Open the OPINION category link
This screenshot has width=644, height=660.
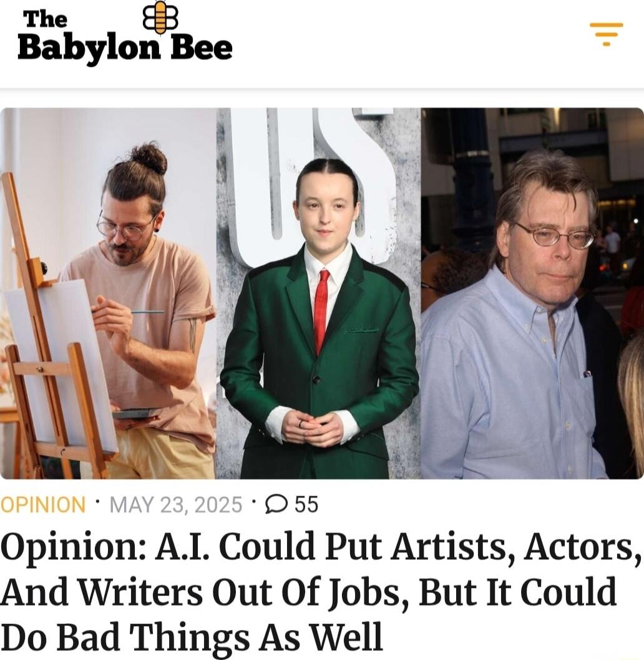42,505
